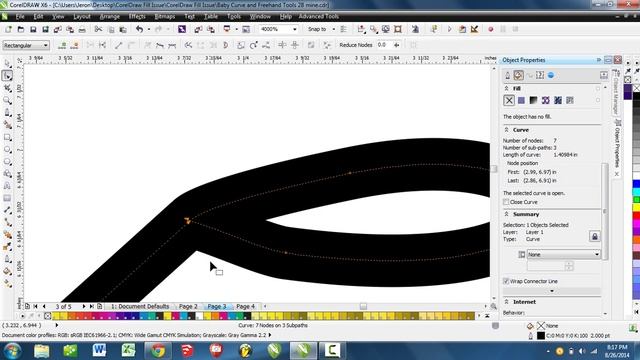Viewport: 640px width, 360px height.
Task: Open the Arrange menu
Action: point(110,17)
